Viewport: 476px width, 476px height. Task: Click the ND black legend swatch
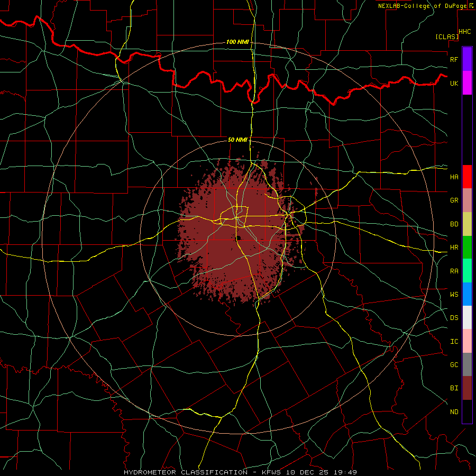pos(467,411)
